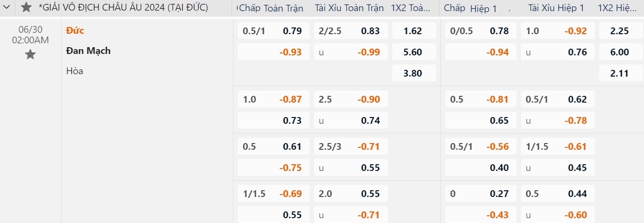Image resolution: width=644 pixels, height=223 pixels.
Task: Open the Đan Mạch team name link
Action: (89, 51)
